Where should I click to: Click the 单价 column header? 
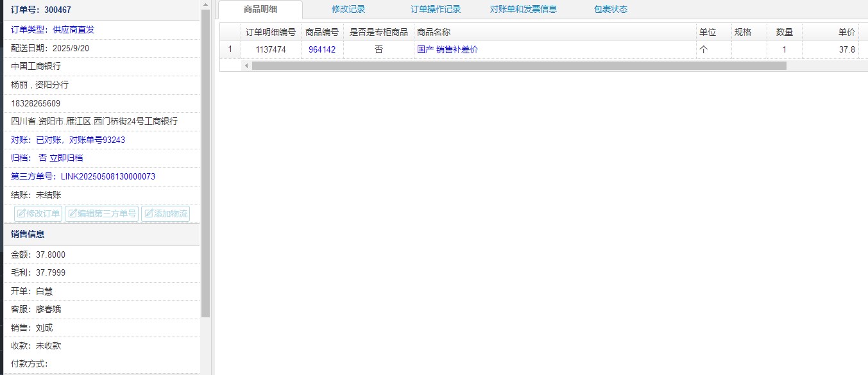click(846, 32)
